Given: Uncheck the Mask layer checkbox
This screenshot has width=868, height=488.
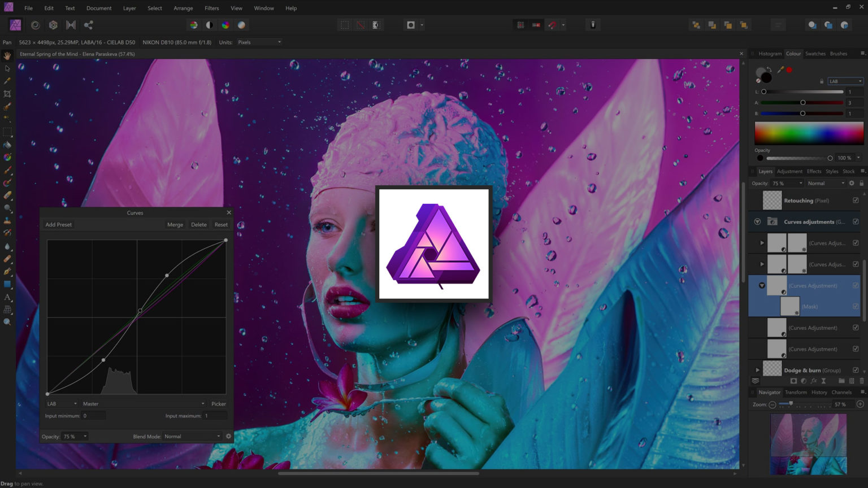Looking at the screenshot, I should (856, 307).
